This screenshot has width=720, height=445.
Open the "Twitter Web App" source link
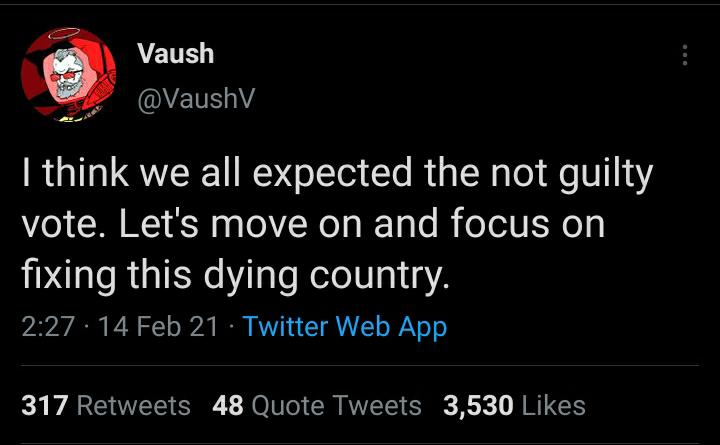[344, 326]
